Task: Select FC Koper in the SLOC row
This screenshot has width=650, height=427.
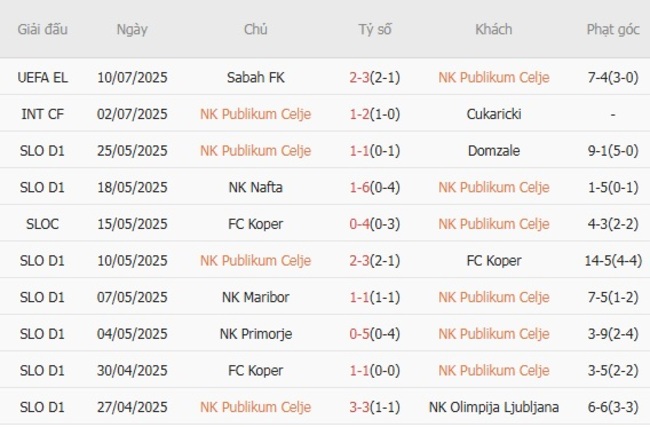Action: [255, 224]
